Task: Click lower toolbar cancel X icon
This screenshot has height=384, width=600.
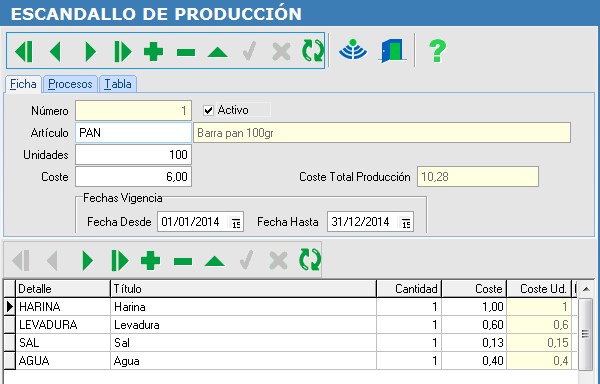Action: pos(278,261)
